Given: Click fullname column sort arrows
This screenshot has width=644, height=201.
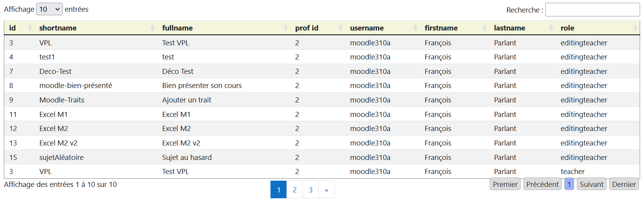Looking at the screenshot, I should coord(286,28).
